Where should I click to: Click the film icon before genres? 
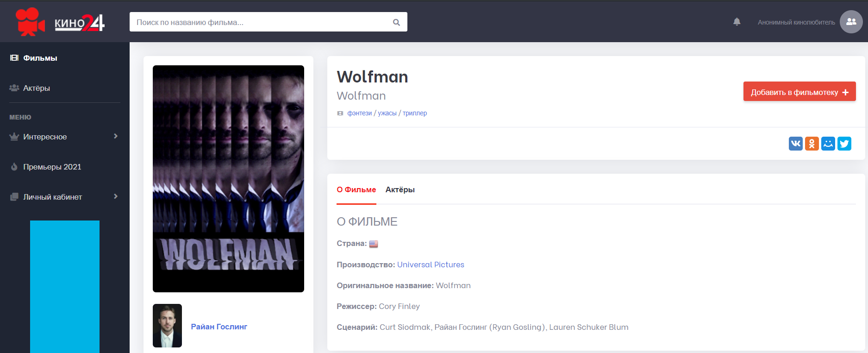(x=340, y=113)
